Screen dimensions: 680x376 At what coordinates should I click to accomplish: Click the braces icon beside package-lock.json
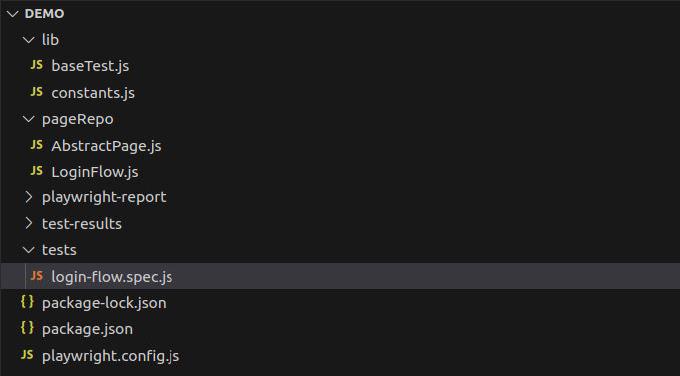(x=27, y=302)
